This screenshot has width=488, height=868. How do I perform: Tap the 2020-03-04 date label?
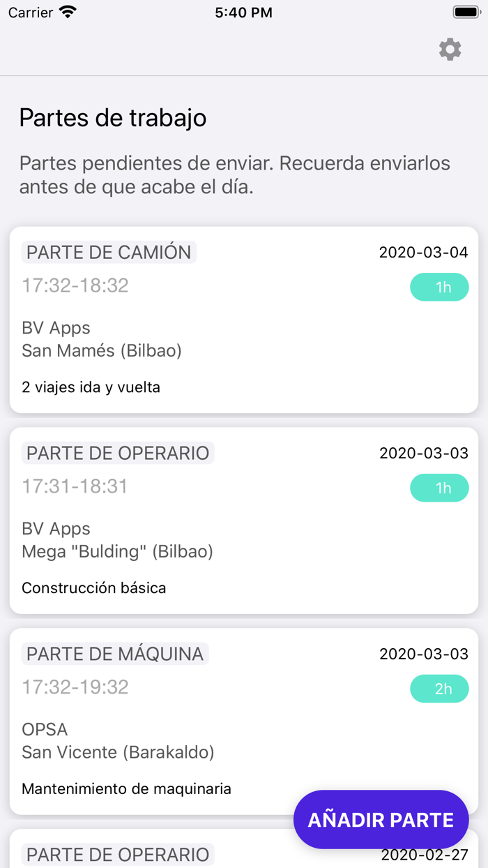click(423, 252)
